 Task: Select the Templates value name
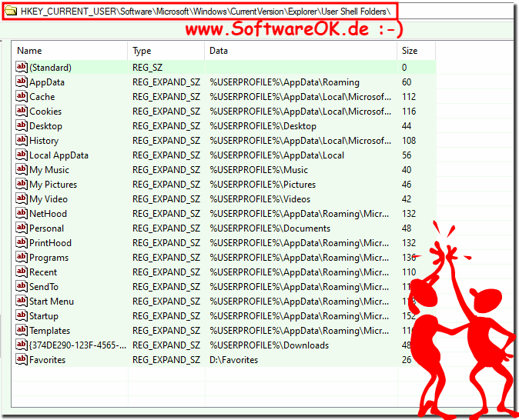click(49, 330)
